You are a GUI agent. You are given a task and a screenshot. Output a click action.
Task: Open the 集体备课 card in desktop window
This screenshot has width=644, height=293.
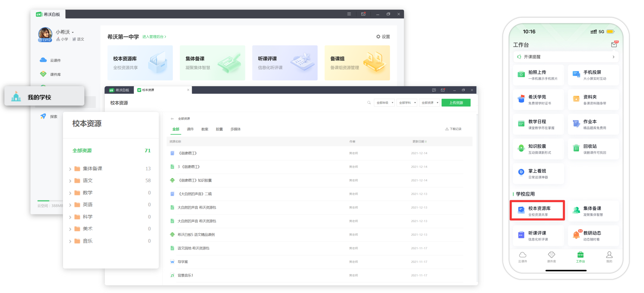[212, 63]
